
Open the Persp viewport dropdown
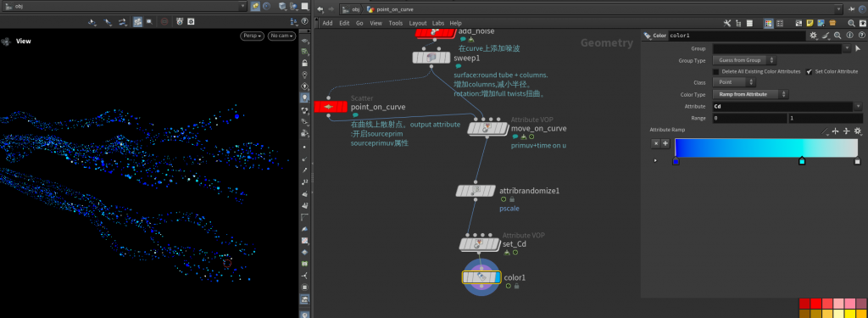click(252, 36)
